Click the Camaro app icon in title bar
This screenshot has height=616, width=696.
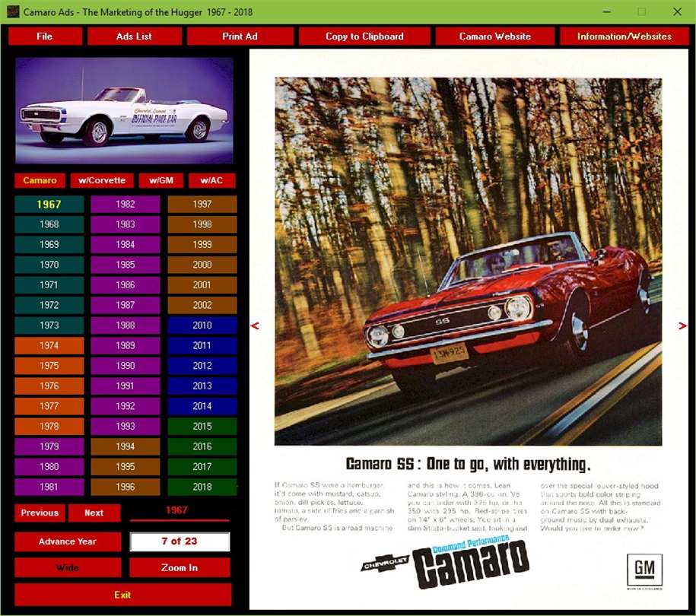click(13, 12)
